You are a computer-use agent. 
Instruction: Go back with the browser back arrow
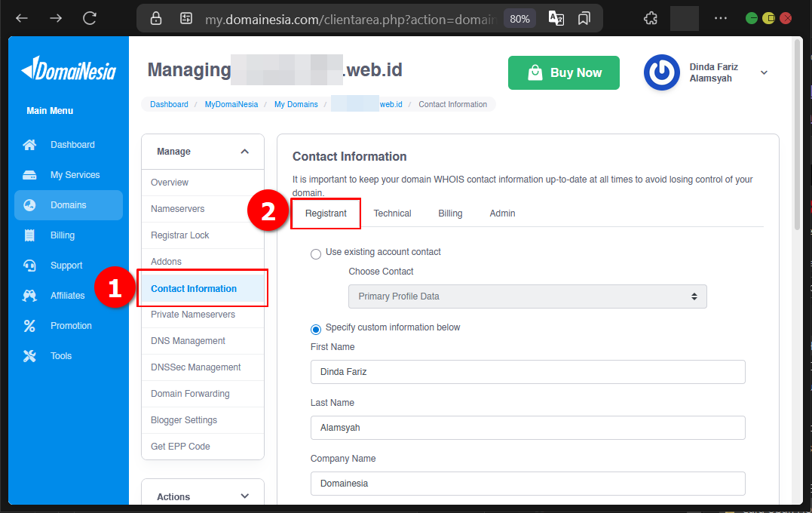coord(22,19)
